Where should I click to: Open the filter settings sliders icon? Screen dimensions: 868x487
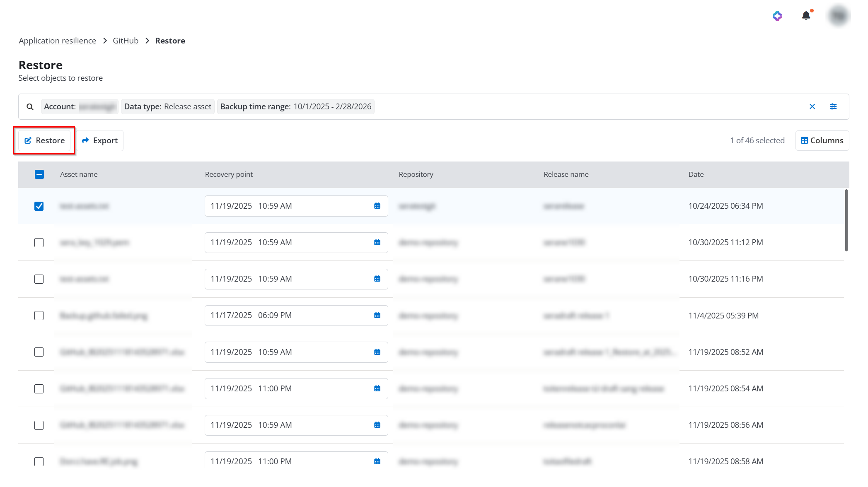tap(833, 106)
